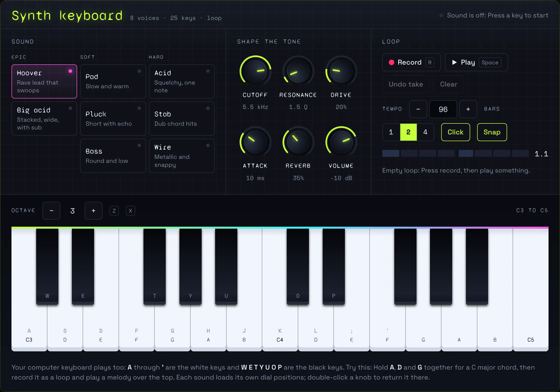This screenshot has width=560, height=392.
Task: Toggle the Snap quantize button
Action: [x=492, y=132]
